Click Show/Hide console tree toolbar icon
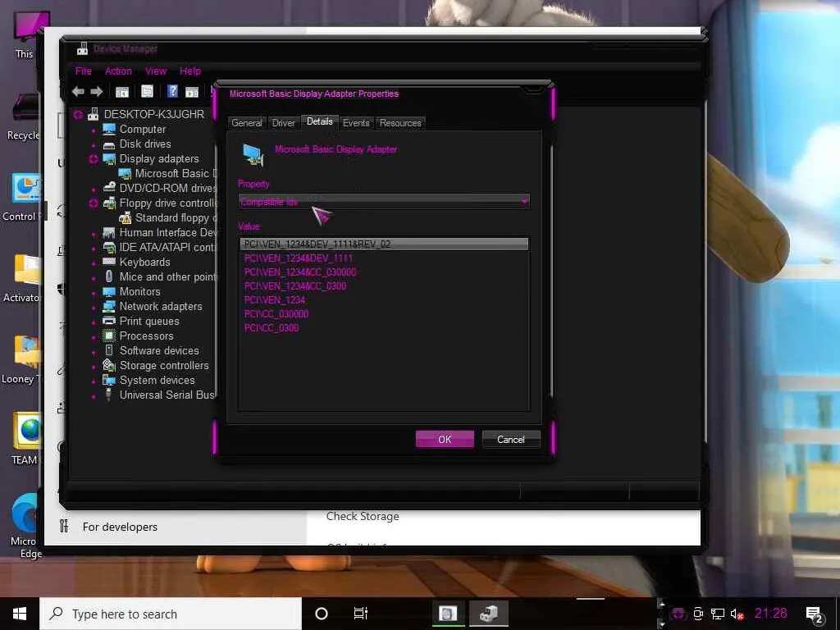Image resolution: width=840 pixels, height=630 pixels. pyautogui.click(x=122, y=92)
